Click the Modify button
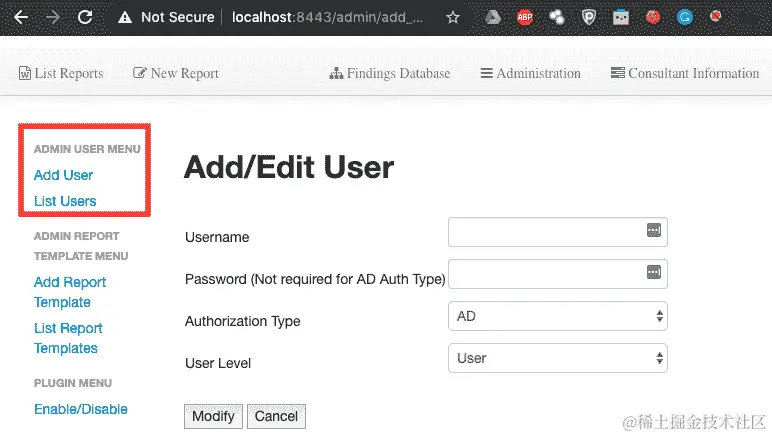The width and height of the screenshot is (772, 437). pyautogui.click(x=213, y=416)
